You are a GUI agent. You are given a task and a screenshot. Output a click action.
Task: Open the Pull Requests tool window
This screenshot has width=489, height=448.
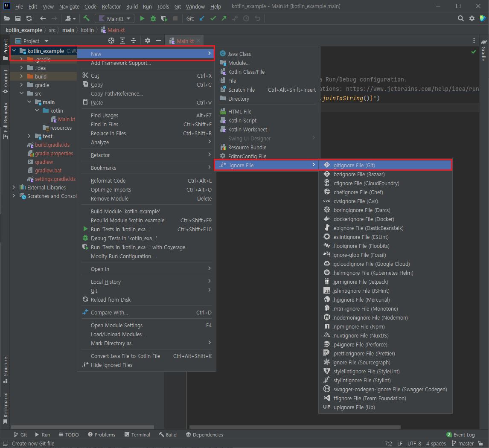click(x=5, y=121)
